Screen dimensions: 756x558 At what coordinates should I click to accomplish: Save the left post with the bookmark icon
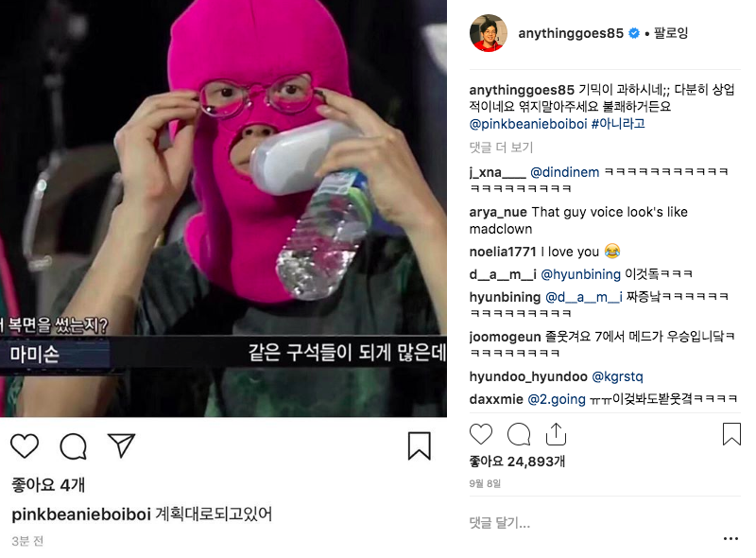[419, 446]
